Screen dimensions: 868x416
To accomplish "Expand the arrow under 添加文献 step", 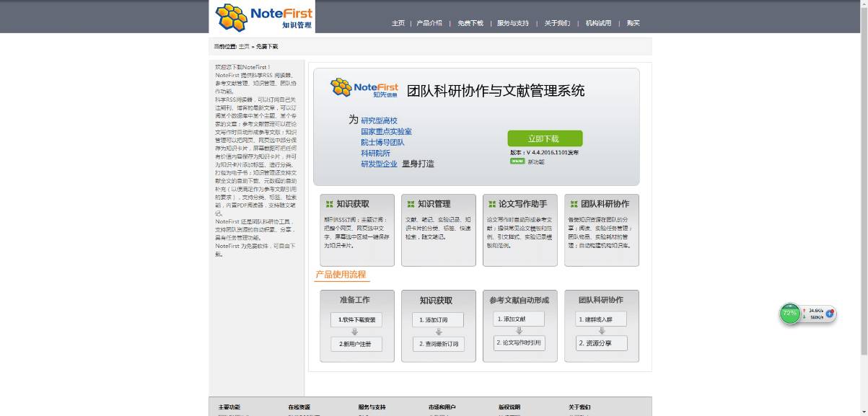I will click(520, 332).
